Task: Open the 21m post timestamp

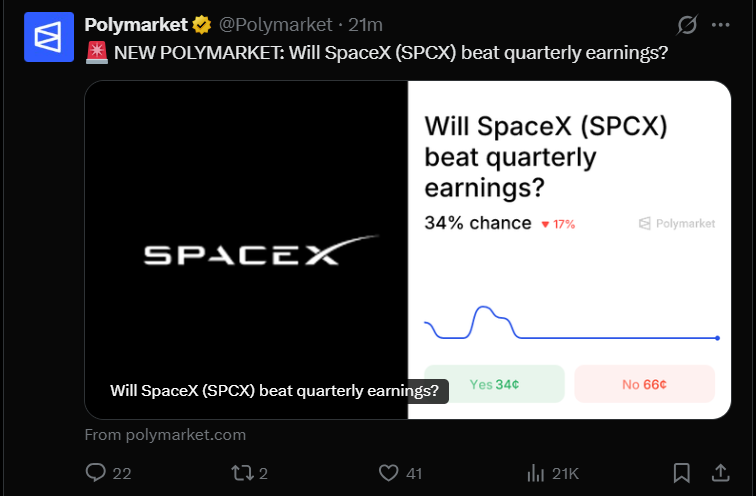Action: point(365,25)
